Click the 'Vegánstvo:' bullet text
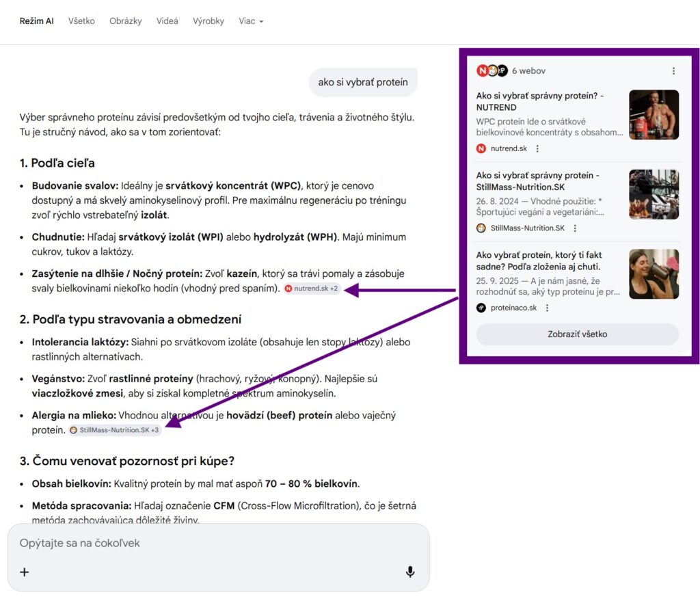 [59, 379]
